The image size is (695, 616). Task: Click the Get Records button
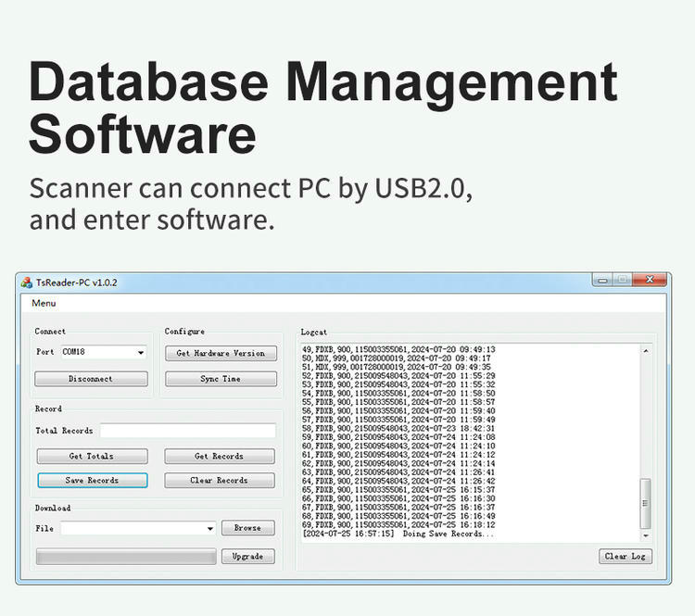click(220, 456)
